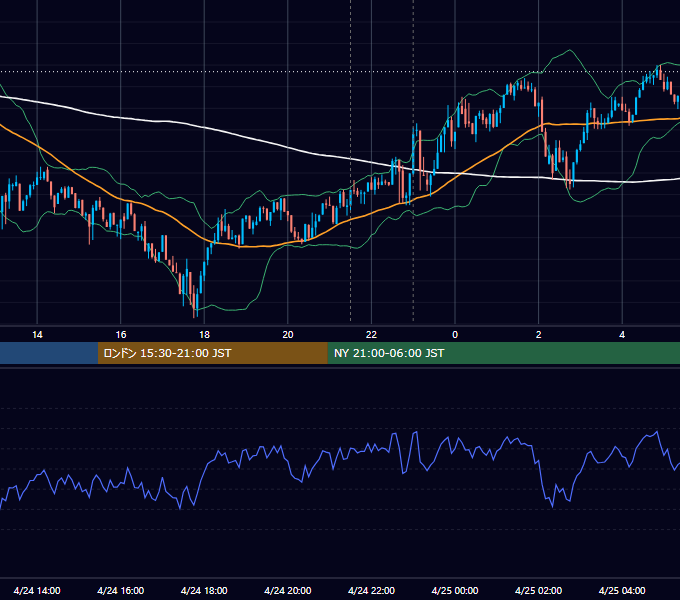This screenshot has width=680, height=600.
Task: Click the 4/25 00:00 time label
Action: tap(455, 590)
